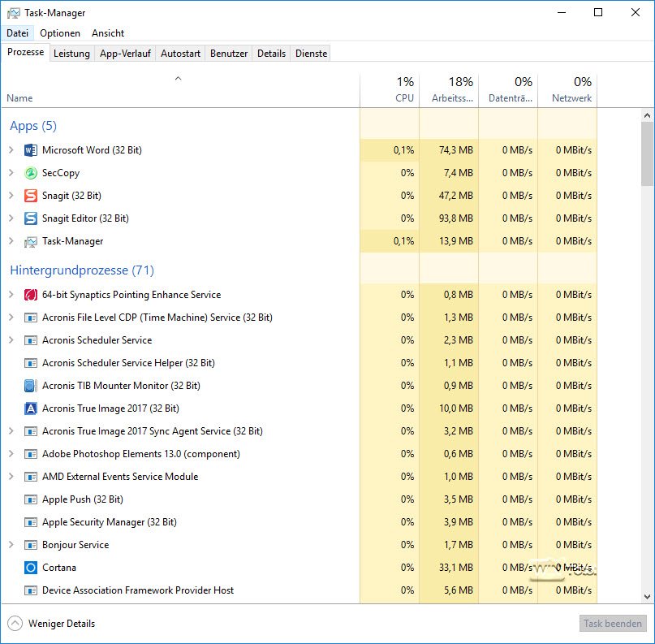Click the 93,8 MB memory value for Snagit Editor
655x644 pixels.
(456, 218)
